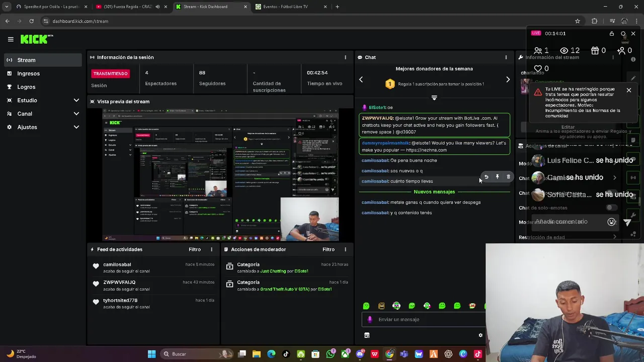Open the Chat panel three-dot menu
Screen dimensions: 644x362
click(506, 57)
